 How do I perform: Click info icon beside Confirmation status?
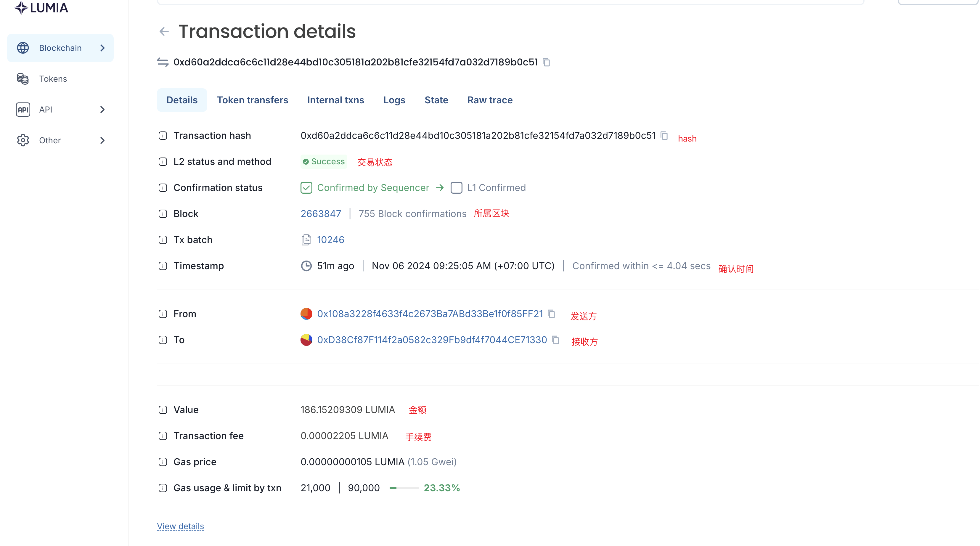point(163,188)
